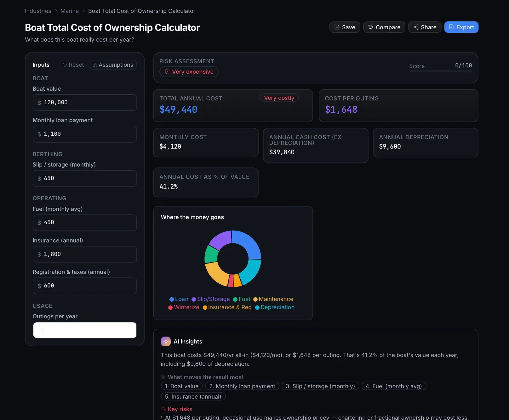Click the '2. Monthly loan payment' chip

(x=242, y=386)
